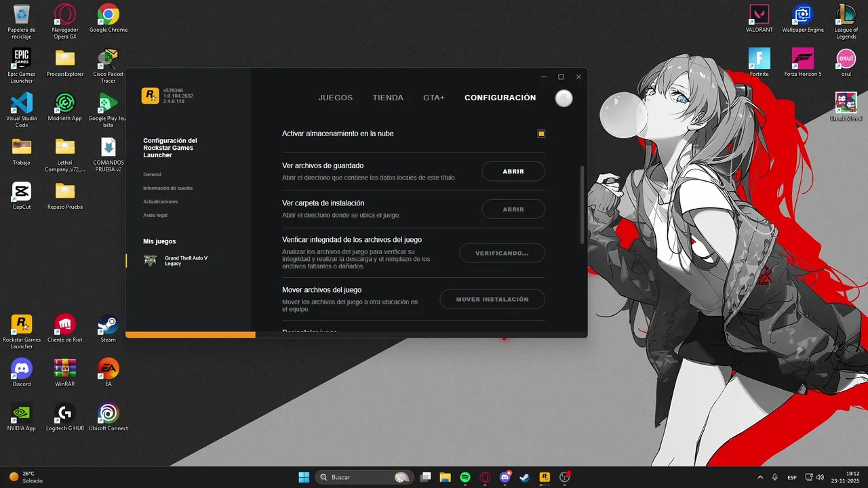Select Grand Theft Auto V Legacy entry
Image resolution: width=868 pixels, height=488 pixels.
[176, 261]
